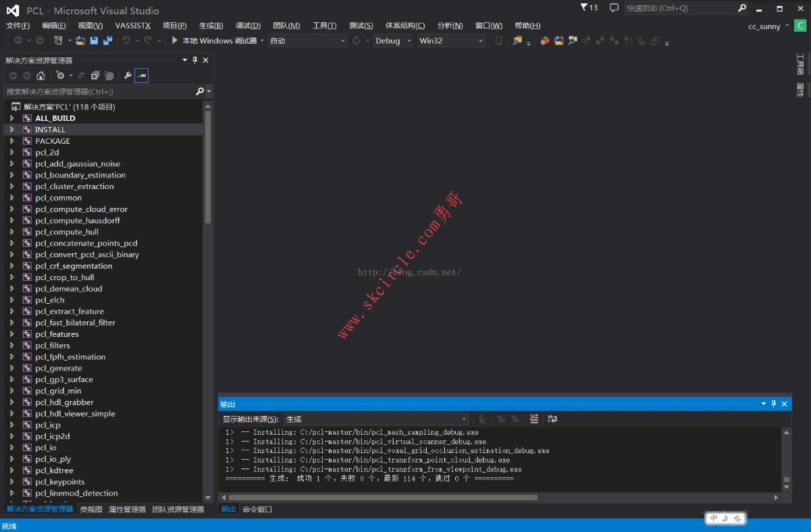Click the Output panel horizontal scrollbar

(383, 498)
